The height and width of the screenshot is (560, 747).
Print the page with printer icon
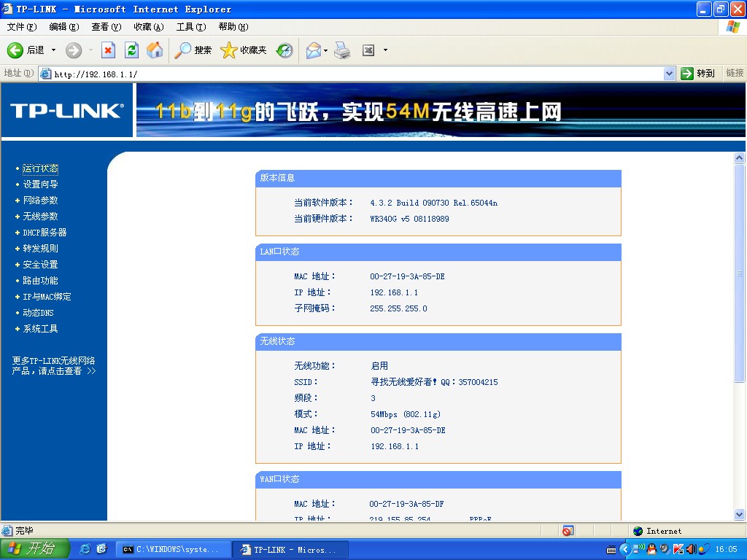coord(343,50)
